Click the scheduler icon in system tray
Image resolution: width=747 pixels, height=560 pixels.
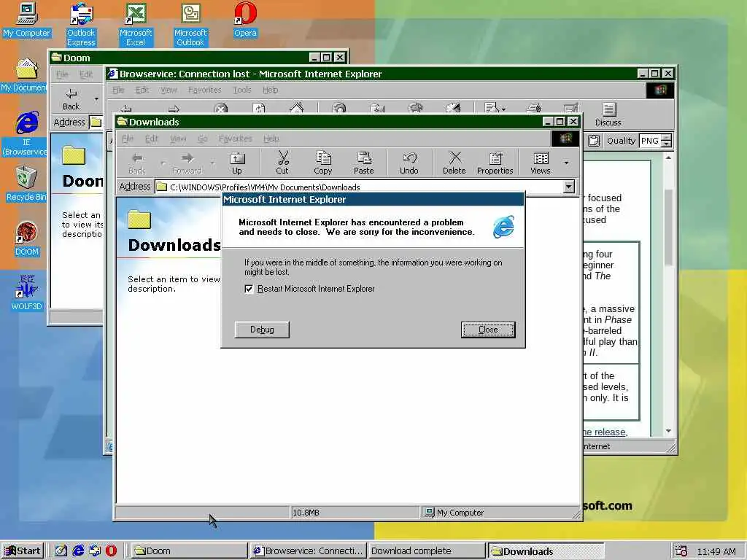[x=681, y=551]
